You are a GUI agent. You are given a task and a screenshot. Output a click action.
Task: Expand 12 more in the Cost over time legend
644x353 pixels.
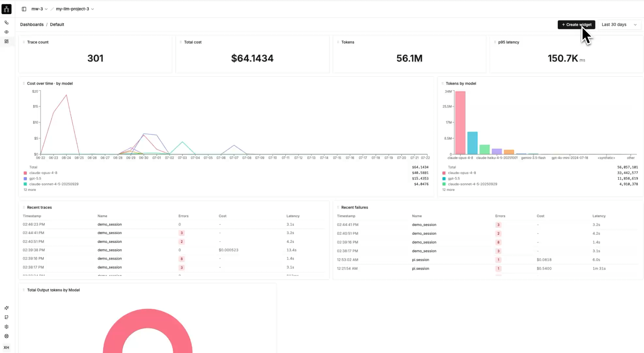coord(30,190)
